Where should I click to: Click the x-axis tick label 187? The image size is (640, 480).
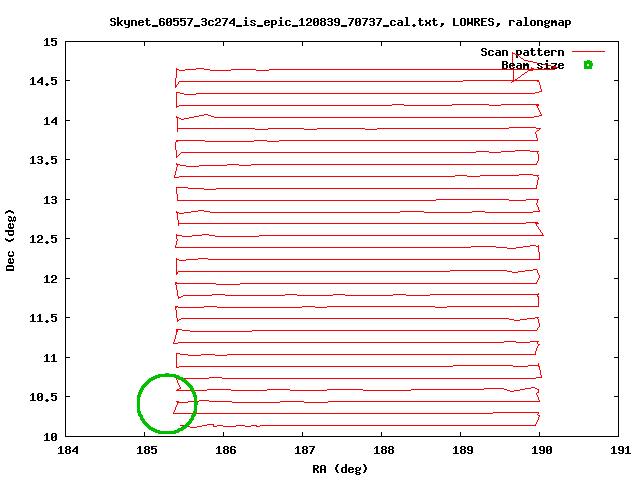[305, 450]
